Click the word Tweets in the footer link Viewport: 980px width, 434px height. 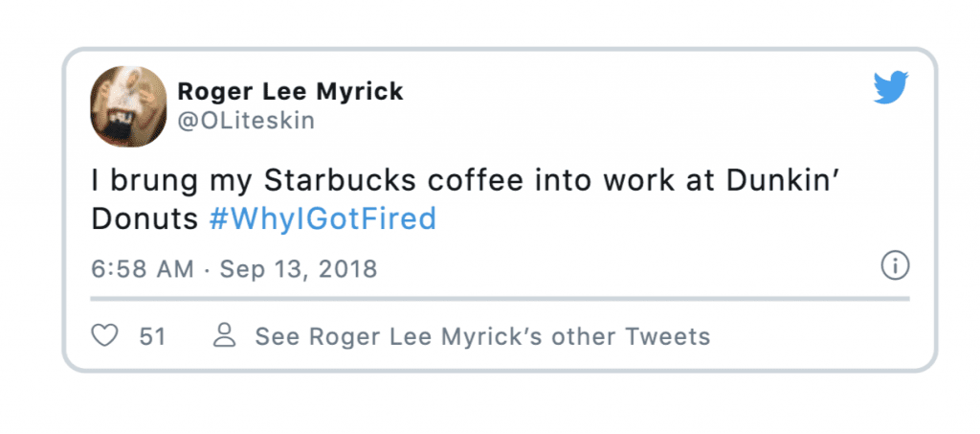click(668, 336)
